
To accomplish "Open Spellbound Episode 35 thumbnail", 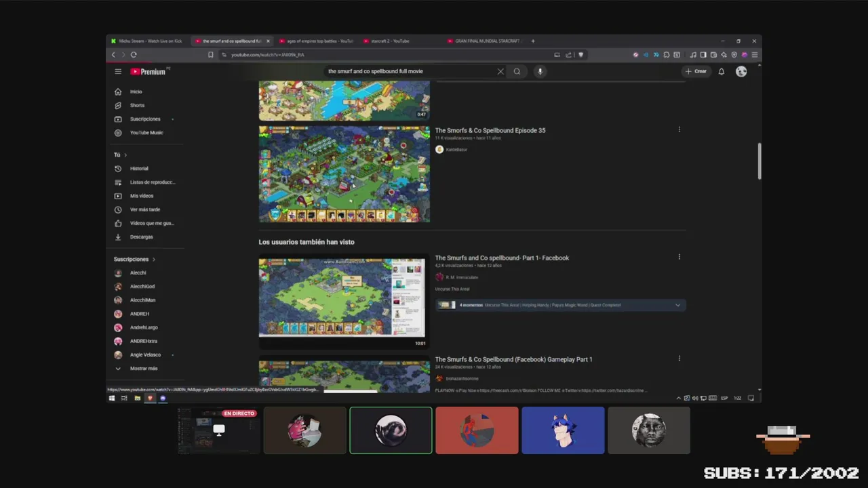I will (344, 174).
